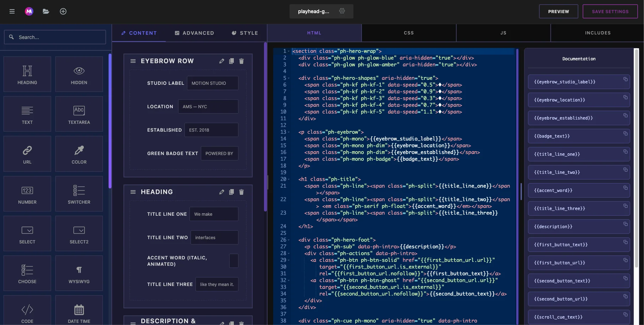This screenshot has height=325, width=644.
Task: Copy the {{badge_text}} variable
Action: pyautogui.click(x=626, y=133)
